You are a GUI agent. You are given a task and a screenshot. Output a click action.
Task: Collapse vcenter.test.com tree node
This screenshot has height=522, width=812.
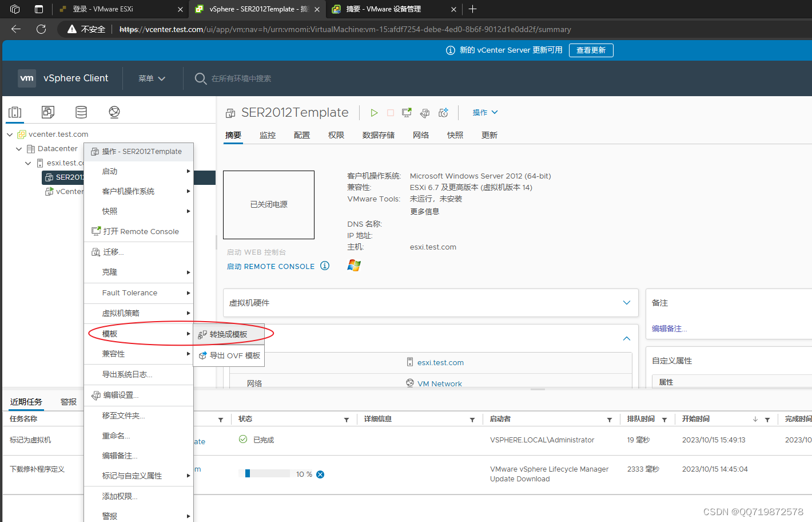coord(10,135)
